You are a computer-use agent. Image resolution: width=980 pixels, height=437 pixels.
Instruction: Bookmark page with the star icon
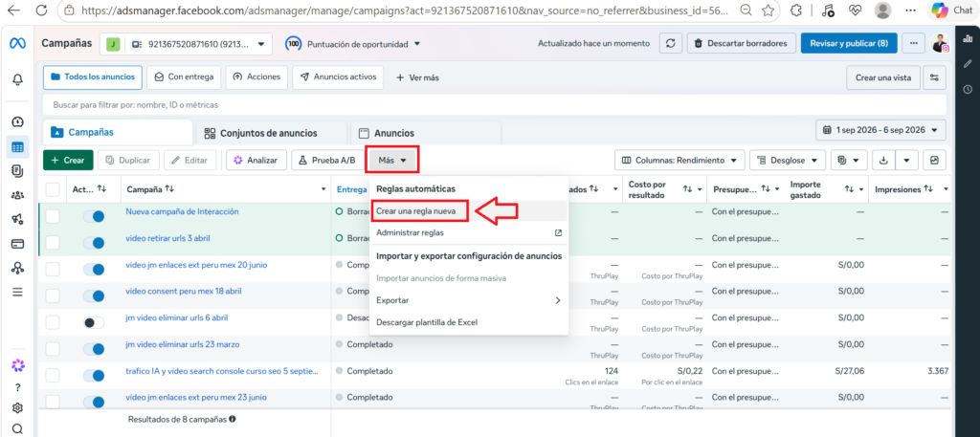coord(768,10)
